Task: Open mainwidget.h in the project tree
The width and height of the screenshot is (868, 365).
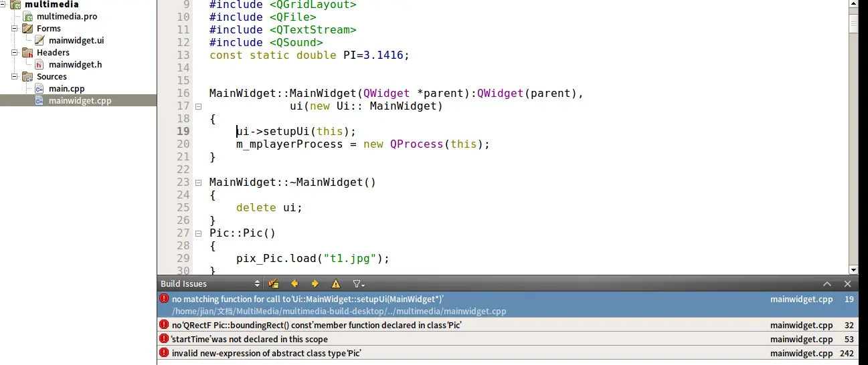Action: [76, 65]
